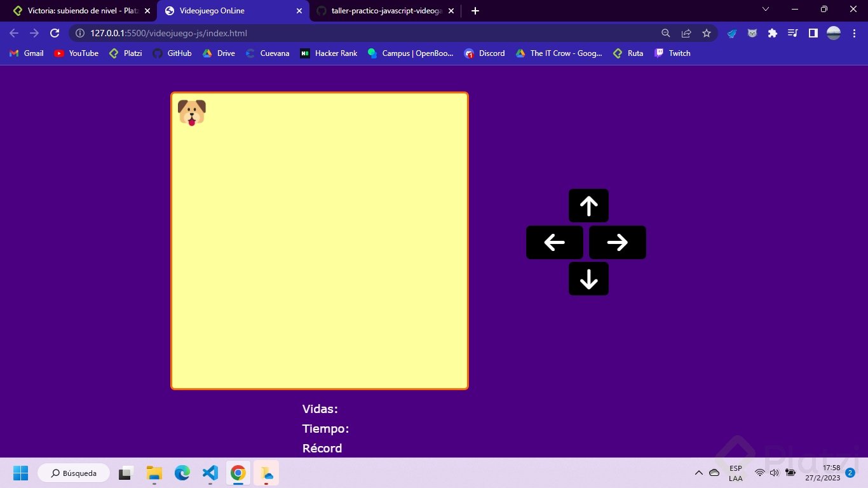This screenshot has height=488, width=868.
Task: Close the taller-practico-javascript tab
Action: click(x=451, y=11)
